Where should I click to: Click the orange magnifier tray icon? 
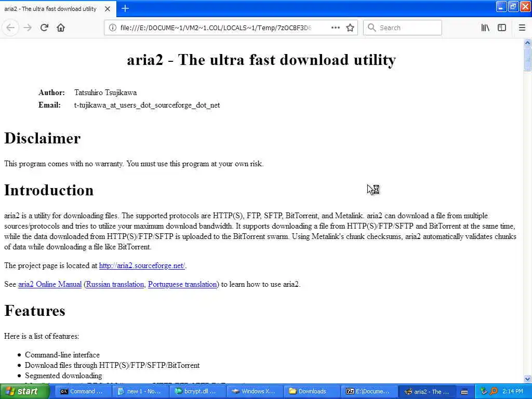pyautogui.click(x=494, y=391)
